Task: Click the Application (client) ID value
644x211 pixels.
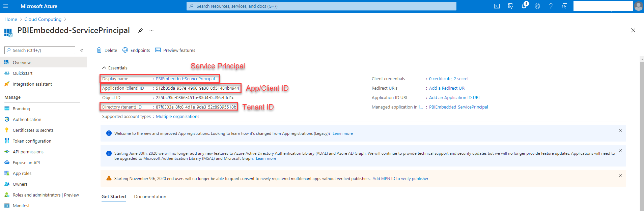Action: coord(197,88)
